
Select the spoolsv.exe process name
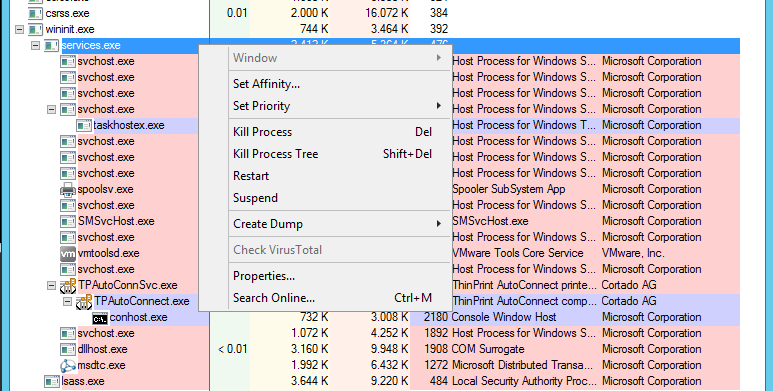click(x=105, y=189)
